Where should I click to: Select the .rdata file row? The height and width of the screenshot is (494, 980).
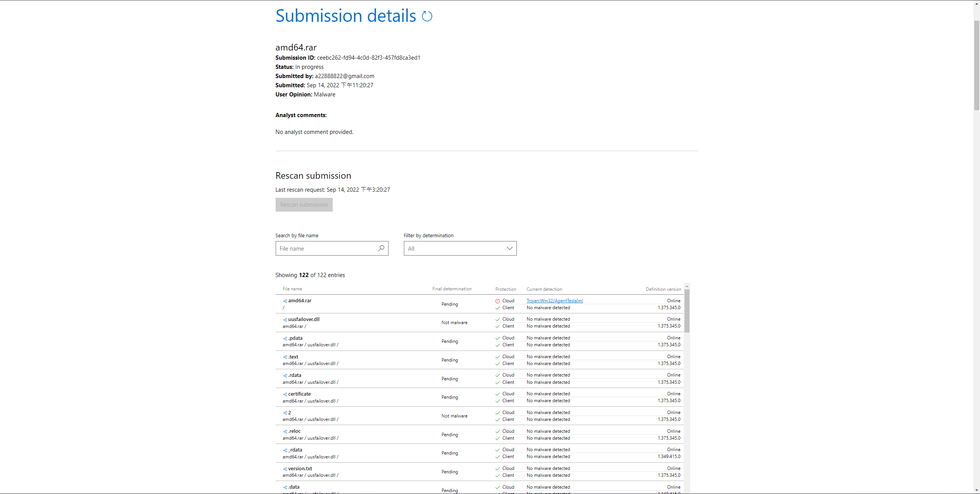click(383, 378)
